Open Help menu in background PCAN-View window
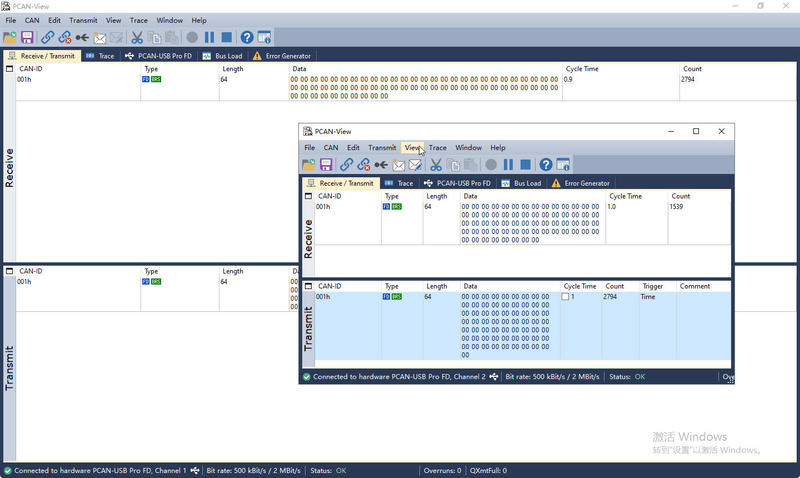 [x=199, y=20]
